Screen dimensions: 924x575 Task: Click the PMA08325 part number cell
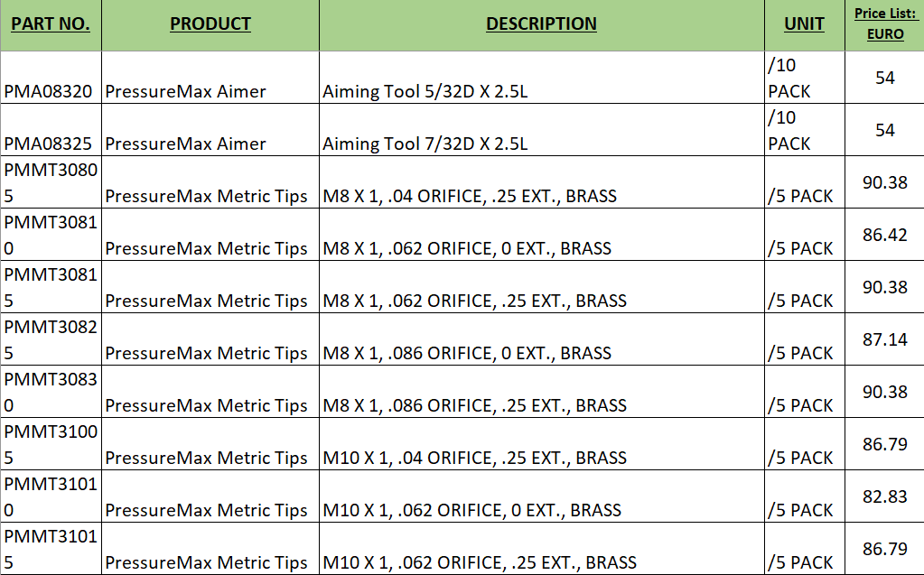(x=51, y=130)
